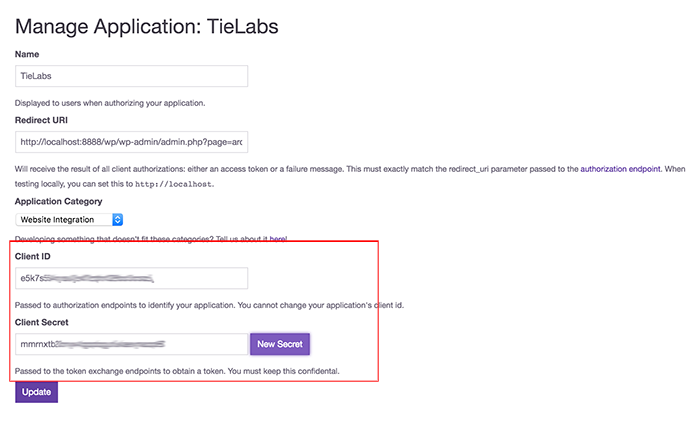Click the Update button
Viewport: 700px width, 421px height.
pos(37,392)
